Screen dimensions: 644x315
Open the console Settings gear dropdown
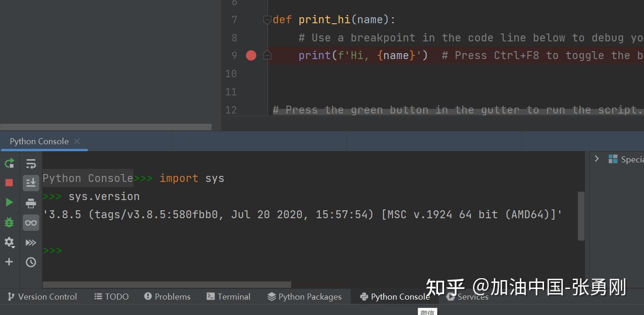9,242
